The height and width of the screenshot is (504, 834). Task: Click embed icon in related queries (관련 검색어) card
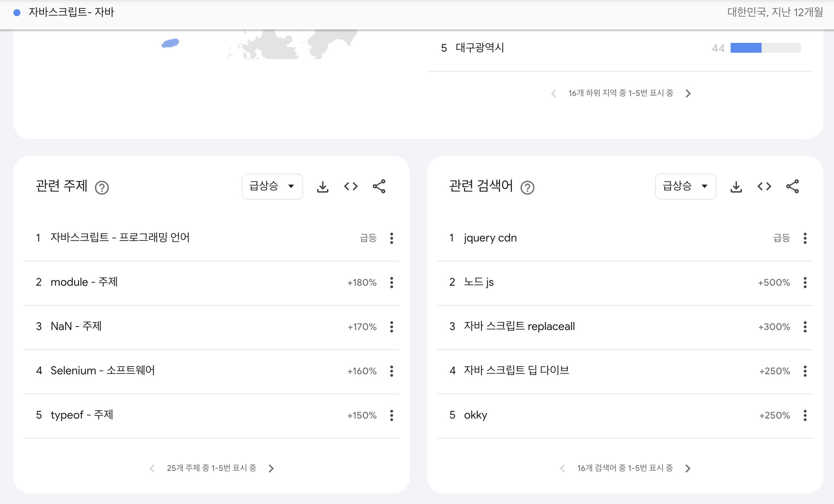pyautogui.click(x=764, y=187)
